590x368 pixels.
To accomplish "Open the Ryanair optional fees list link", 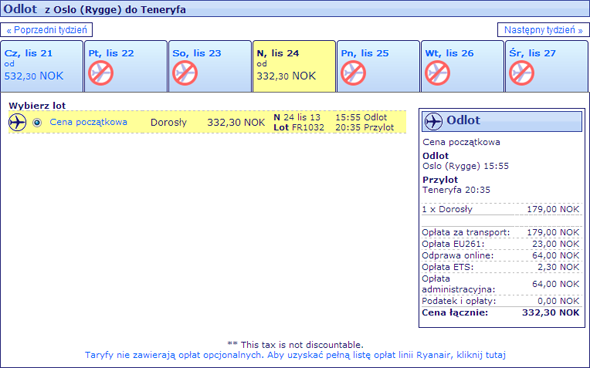I will (x=295, y=355).
